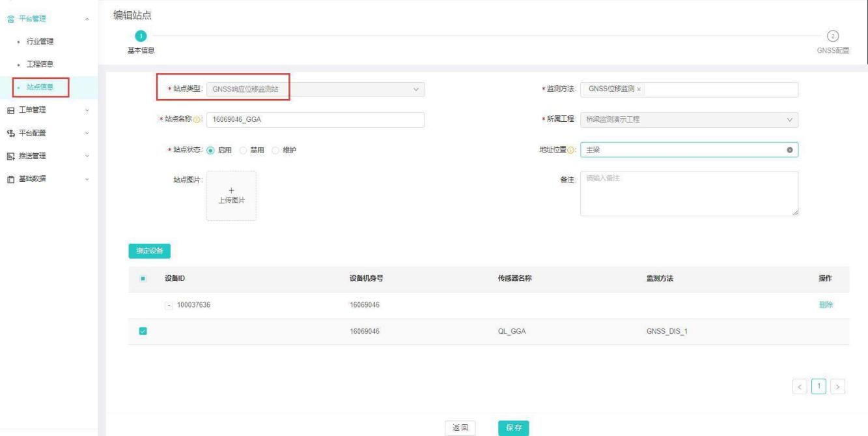Open 行业管理 in the sidebar
Screen dimensions: 868x436
pos(40,42)
